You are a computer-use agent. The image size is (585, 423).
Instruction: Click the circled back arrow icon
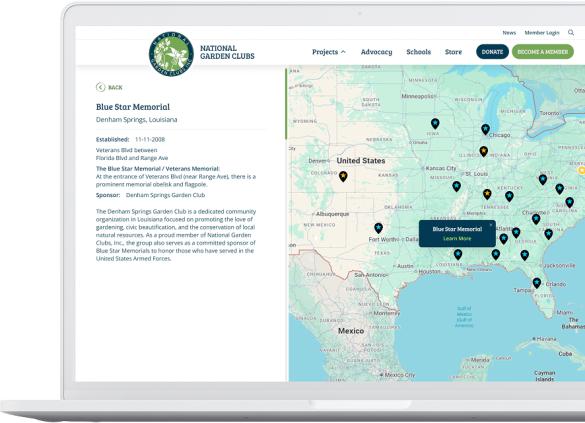click(100, 87)
